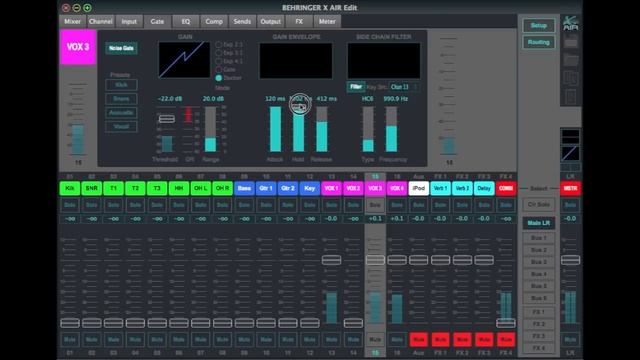Click the open folder icon in right sidebar
Viewport: 640px width, 360px height.
(571, 60)
